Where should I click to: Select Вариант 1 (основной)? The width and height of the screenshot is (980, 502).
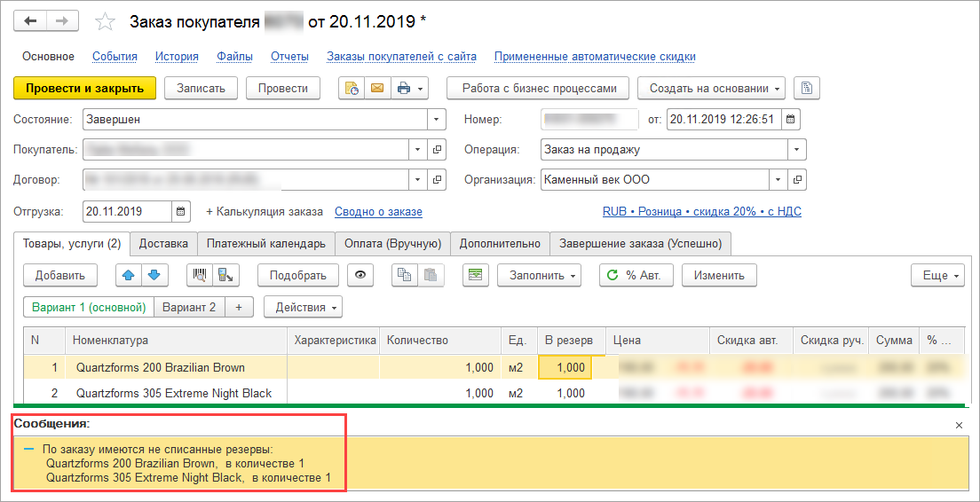88,307
